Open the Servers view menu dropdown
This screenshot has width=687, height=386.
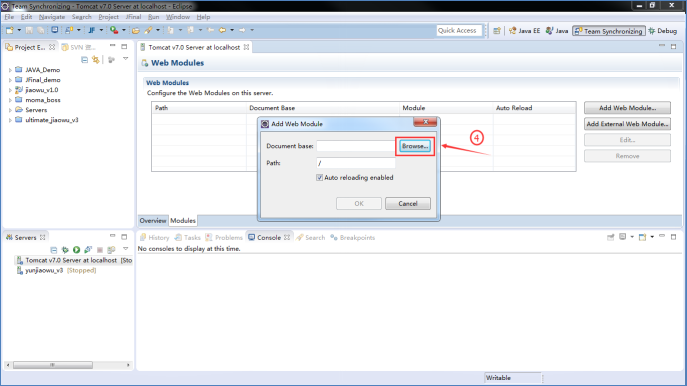click(x=125, y=249)
